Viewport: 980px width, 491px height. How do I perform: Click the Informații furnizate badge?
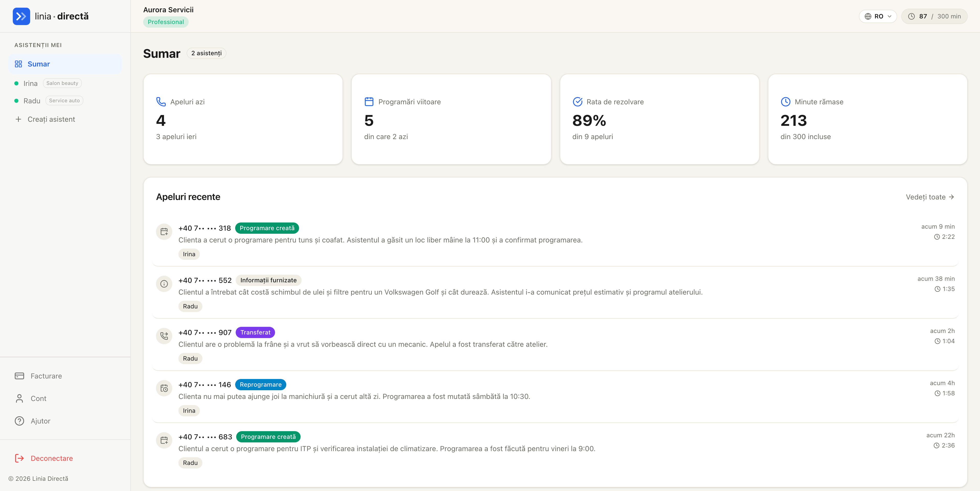click(x=269, y=280)
